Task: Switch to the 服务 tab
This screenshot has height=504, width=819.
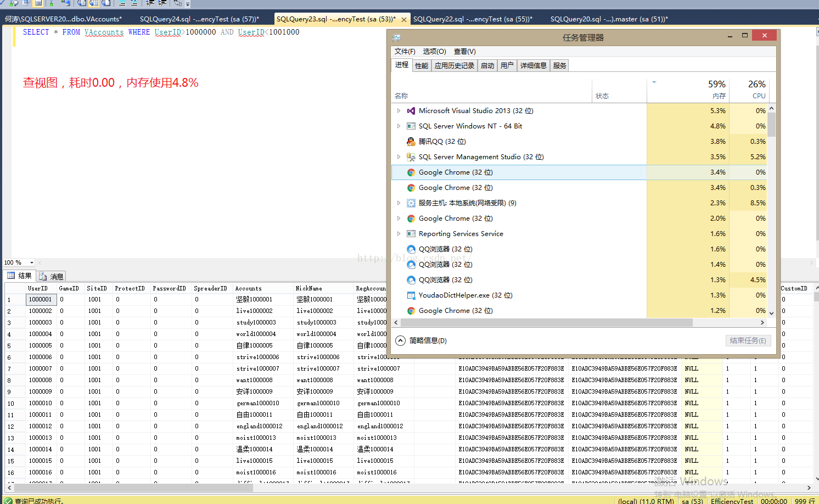Action: (x=560, y=66)
